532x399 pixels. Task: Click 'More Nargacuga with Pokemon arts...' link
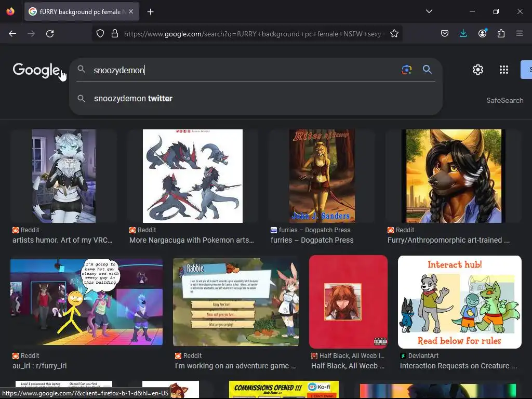191,240
